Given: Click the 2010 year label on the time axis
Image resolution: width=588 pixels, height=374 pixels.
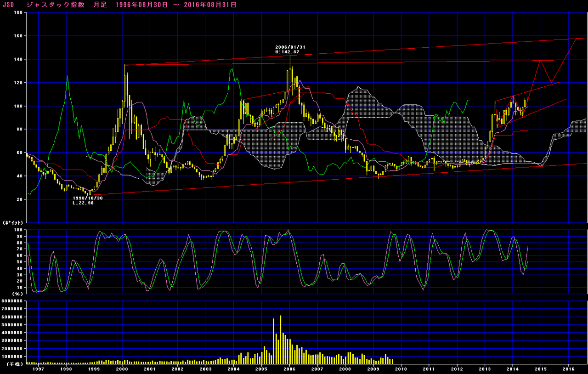Looking at the screenshot, I should pos(401,368).
